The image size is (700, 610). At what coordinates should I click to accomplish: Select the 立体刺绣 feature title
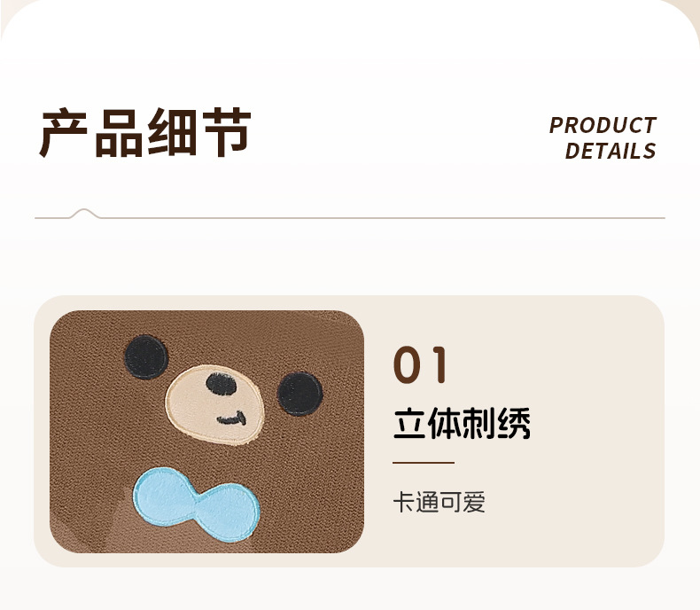[x=462, y=423]
